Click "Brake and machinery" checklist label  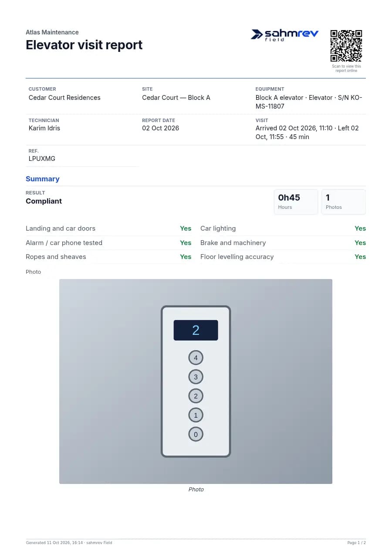[233, 243]
